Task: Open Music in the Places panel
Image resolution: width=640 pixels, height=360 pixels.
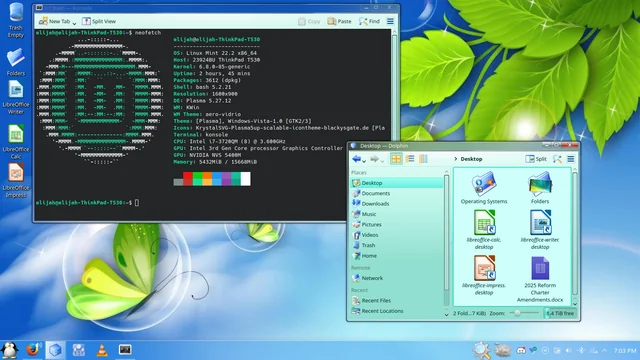Action: pyautogui.click(x=397, y=214)
